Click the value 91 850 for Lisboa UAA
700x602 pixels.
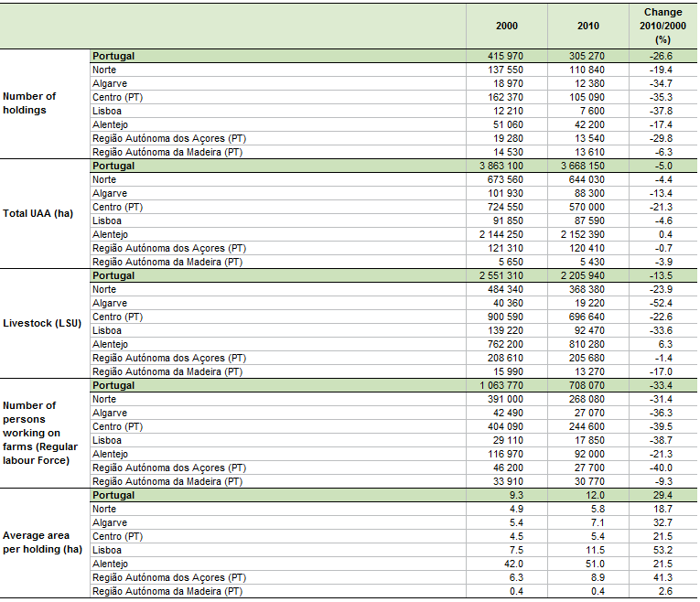tap(508, 220)
